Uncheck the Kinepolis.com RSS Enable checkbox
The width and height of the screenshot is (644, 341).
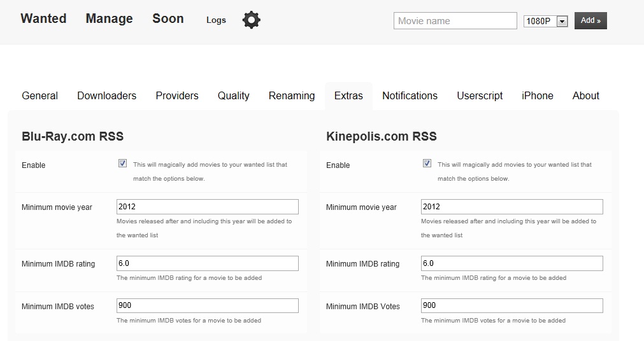click(427, 164)
